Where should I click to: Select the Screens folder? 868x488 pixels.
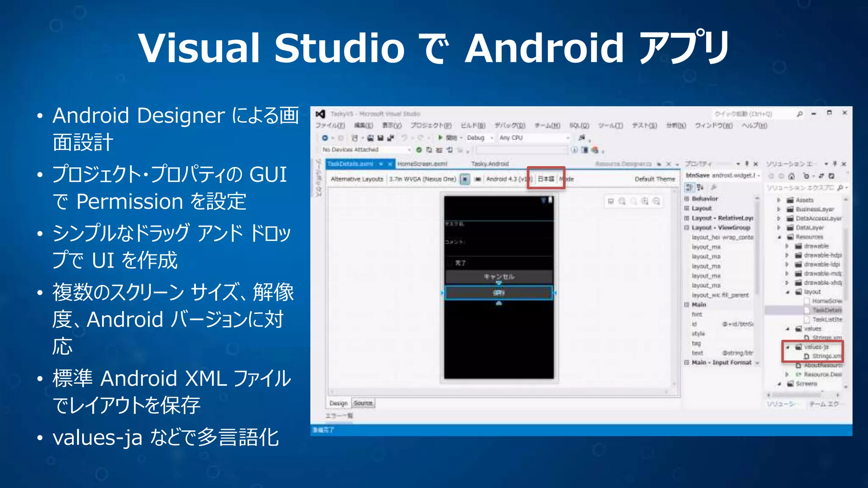tap(802, 384)
